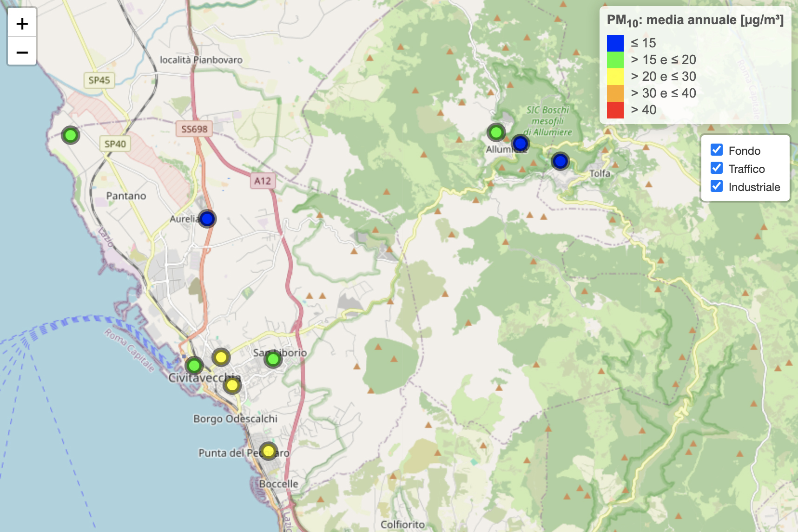Click the SS698 road shield label
798x532 pixels.
(194, 129)
